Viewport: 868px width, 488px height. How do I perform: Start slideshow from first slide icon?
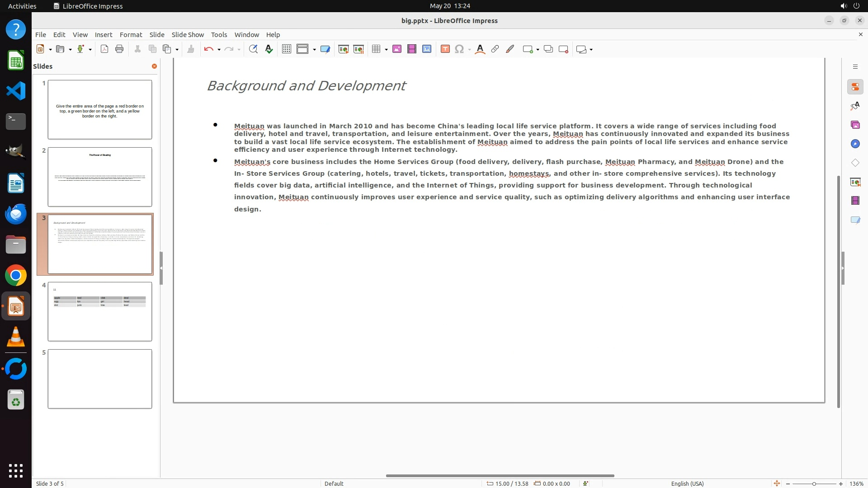(x=344, y=49)
